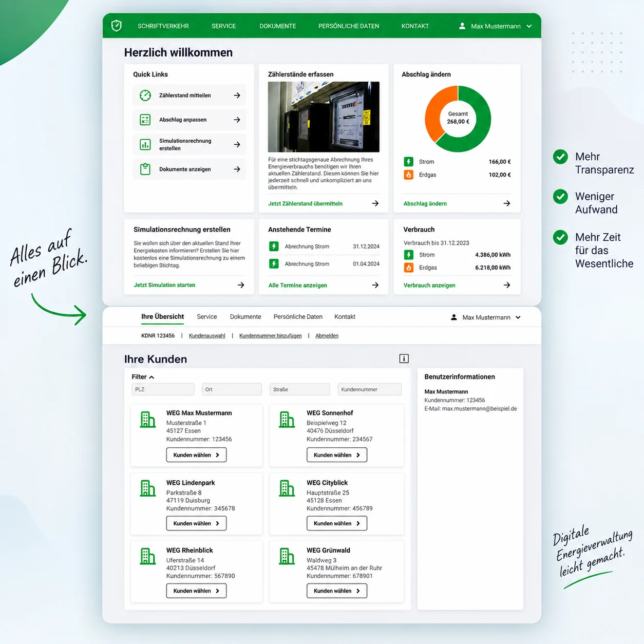Viewport: 644px width, 644px height.
Task: Click arrow beside Verbrauch anzeigen
Action: (x=507, y=285)
